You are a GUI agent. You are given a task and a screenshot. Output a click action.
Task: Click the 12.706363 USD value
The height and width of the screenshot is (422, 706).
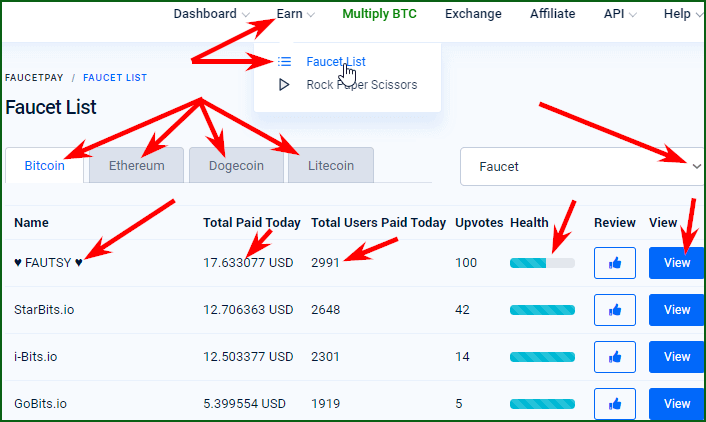tap(248, 310)
